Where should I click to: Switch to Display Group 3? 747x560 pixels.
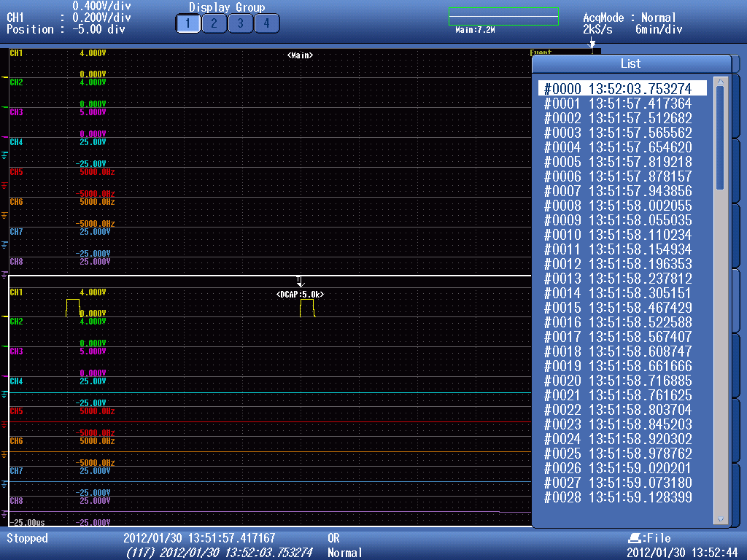[x=240, y=23]
